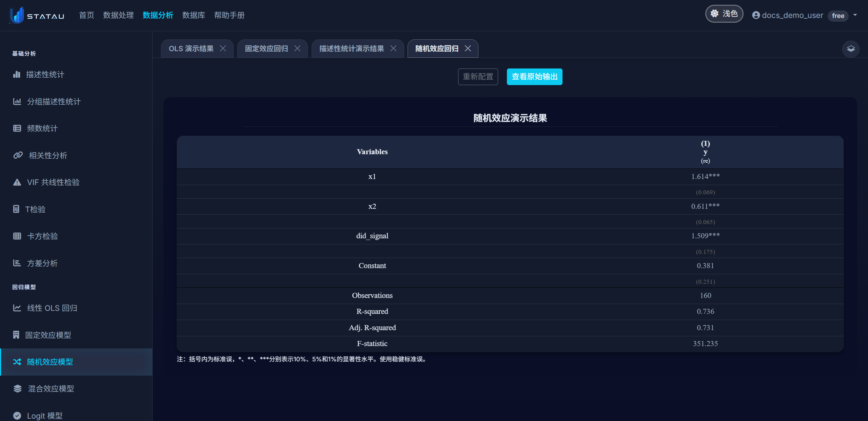Click the Logit model check icon
Screen dimensions: 868x421
tap(17, 416)
